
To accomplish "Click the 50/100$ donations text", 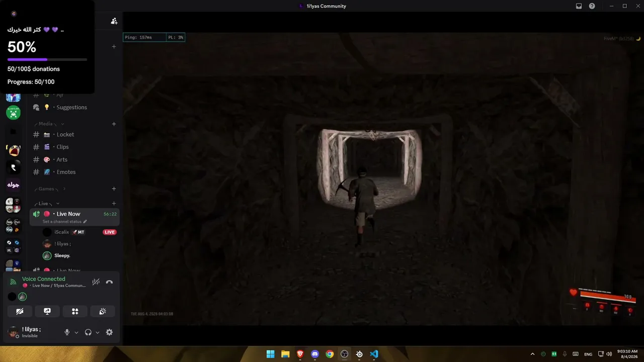I will 34,69.
